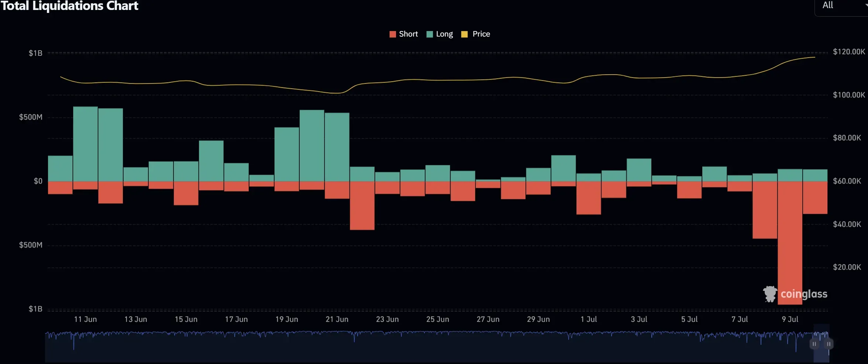This screenshot has width=868, height=364.
Task: Click the large red bar at 22 Jun
Action: 362,205
